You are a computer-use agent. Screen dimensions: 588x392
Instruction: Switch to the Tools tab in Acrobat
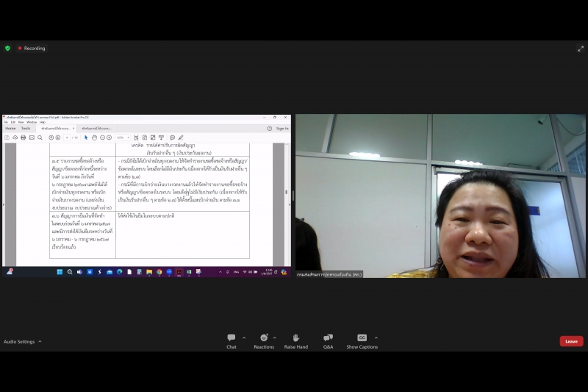point(26,128)
